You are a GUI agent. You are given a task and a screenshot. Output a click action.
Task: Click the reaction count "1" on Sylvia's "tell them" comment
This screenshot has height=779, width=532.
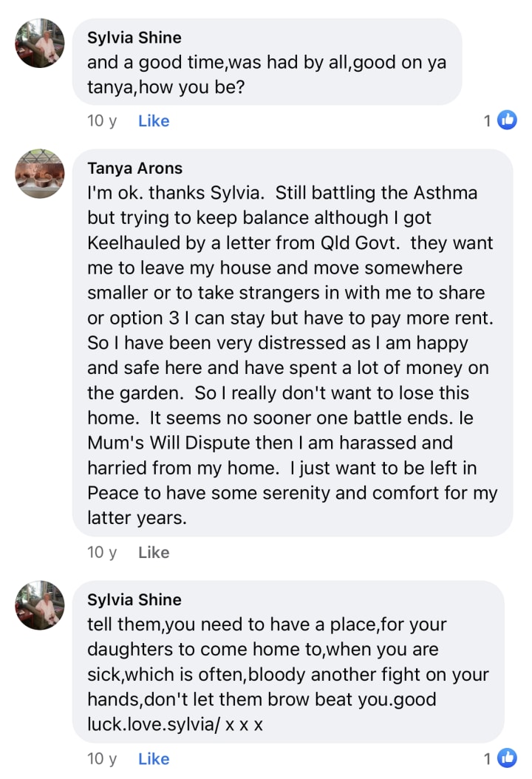coord(487,759)
